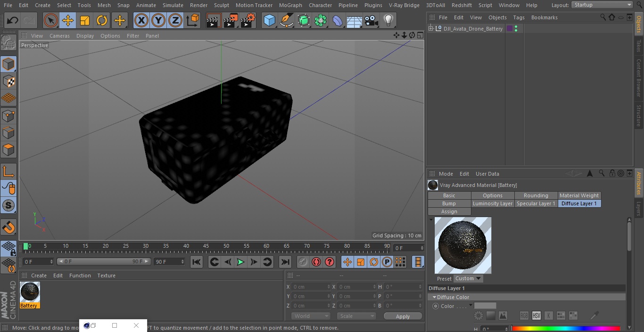Toggle the Snap S icon
The height and width of the screenshot is (332, 644).
click(8, 206)
